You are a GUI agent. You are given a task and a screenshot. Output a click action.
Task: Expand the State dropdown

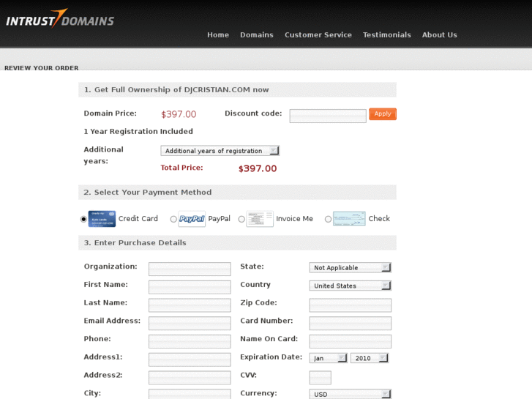pos(350,268)
